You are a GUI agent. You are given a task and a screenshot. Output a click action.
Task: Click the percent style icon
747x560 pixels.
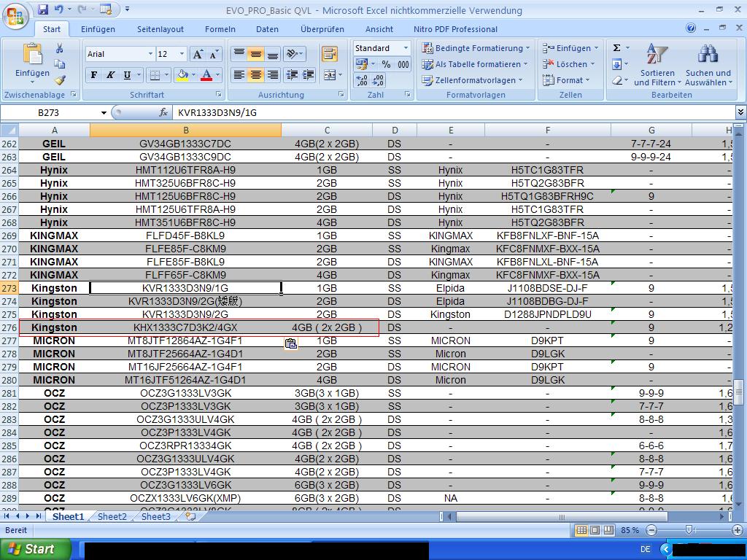pyautogui.click(x=387, y=64)
